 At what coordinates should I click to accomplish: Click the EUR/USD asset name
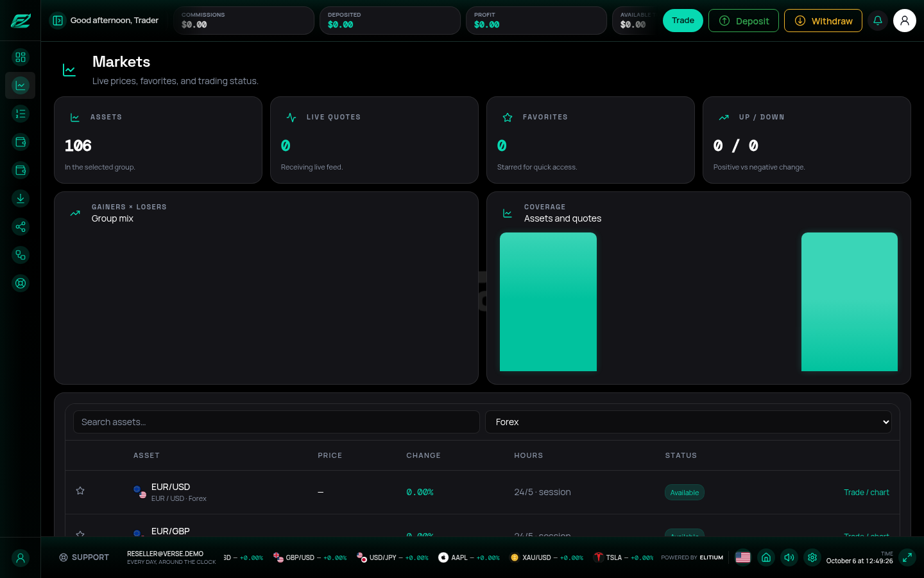click(171, 487)
